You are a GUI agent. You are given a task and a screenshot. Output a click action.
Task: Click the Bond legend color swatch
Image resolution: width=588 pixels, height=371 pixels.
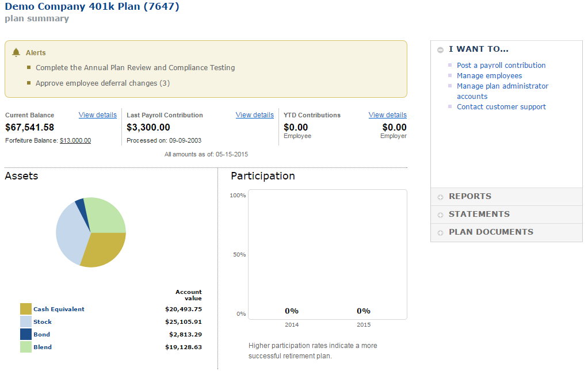click(26, 335)
